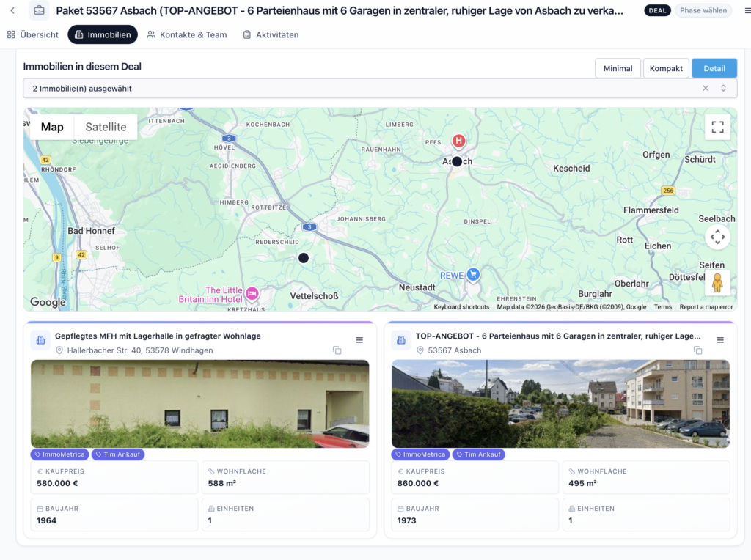Image resolution: width=751 pixels, height=560 pixels.
Task: Click the Neustadt label on the map
Action: [417, 287]
